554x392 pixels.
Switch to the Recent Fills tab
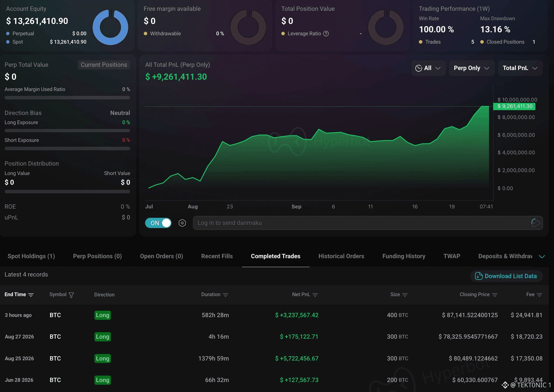tap(217, 256)
